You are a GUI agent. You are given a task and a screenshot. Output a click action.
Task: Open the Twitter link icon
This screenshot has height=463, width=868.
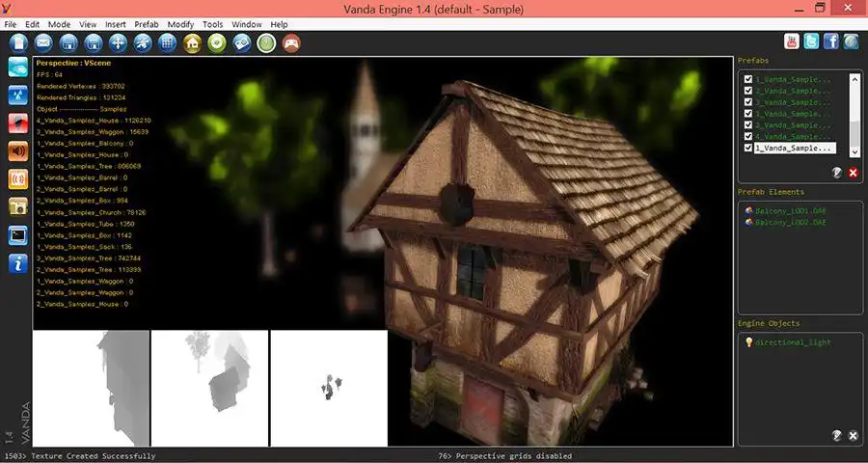811,41
